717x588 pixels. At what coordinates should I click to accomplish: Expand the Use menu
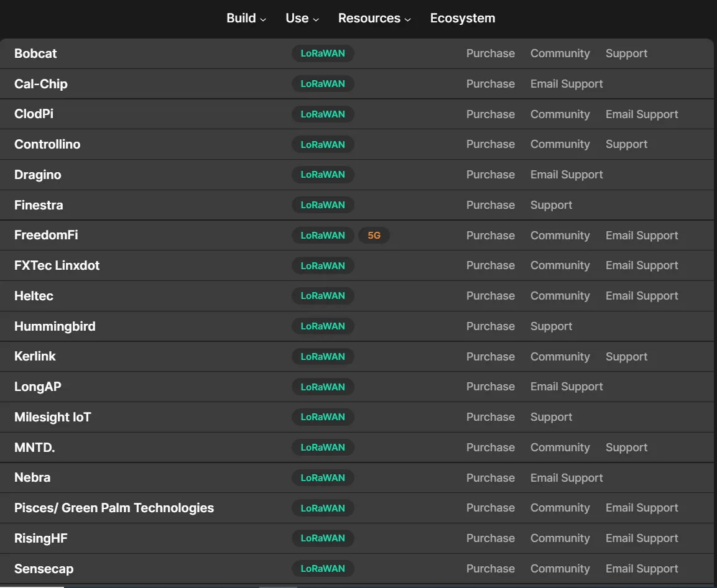[302, 18]
